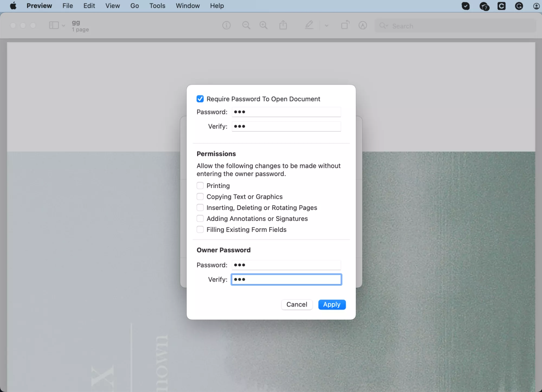Viewport: 542px width, 392px height.
Task: Open the Preview menu
Action: [39, 6]
